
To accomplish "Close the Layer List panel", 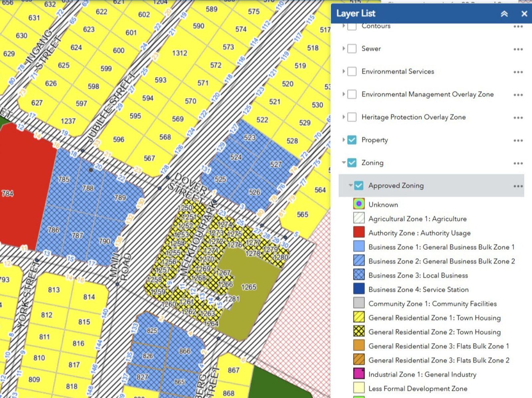I will coord(524,14).
